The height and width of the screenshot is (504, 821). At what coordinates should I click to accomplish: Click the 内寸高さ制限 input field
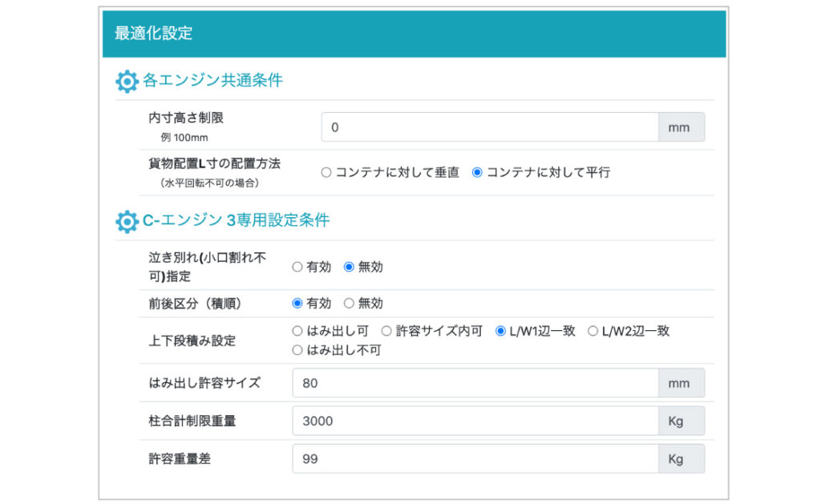(489, 127)
